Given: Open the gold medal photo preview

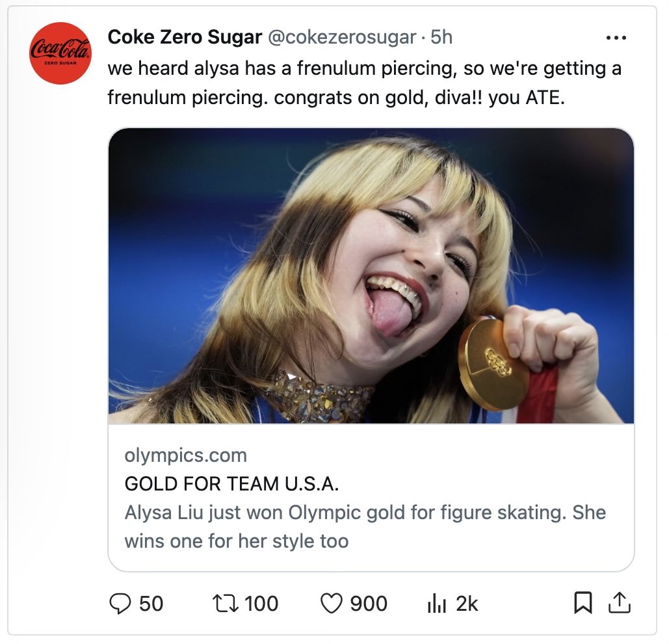Looking at the screenshot, I should (x=371, y=276).
